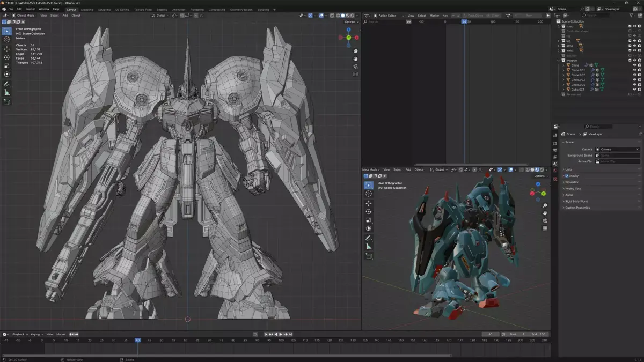
Task: Expand the Units panel
Action: coord(568,169)
